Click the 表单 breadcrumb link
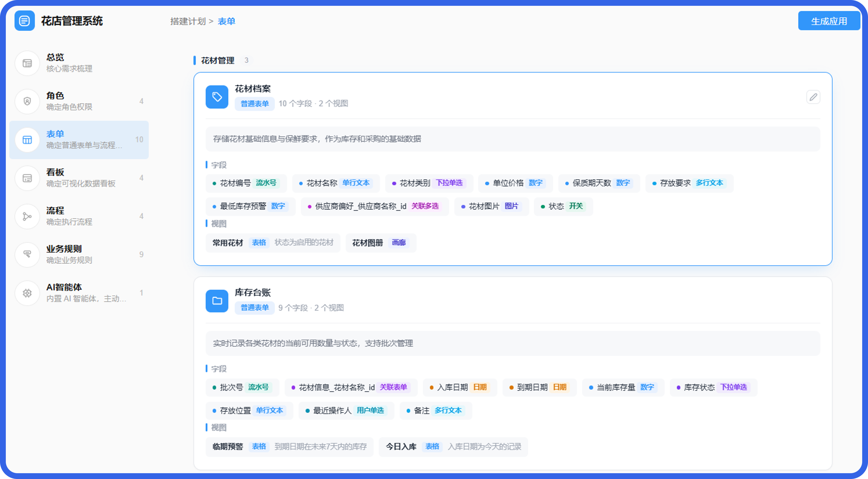868x479 pixels. 226,21
